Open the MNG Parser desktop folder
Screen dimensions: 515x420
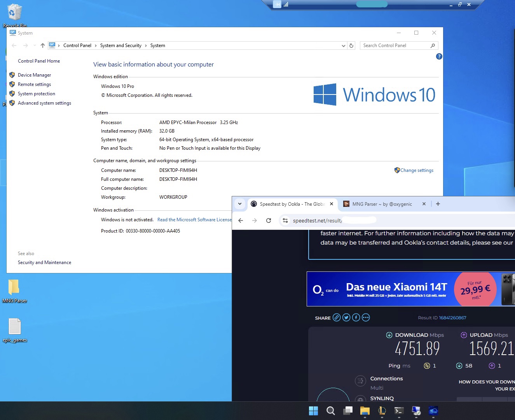[x=14, y=291]
